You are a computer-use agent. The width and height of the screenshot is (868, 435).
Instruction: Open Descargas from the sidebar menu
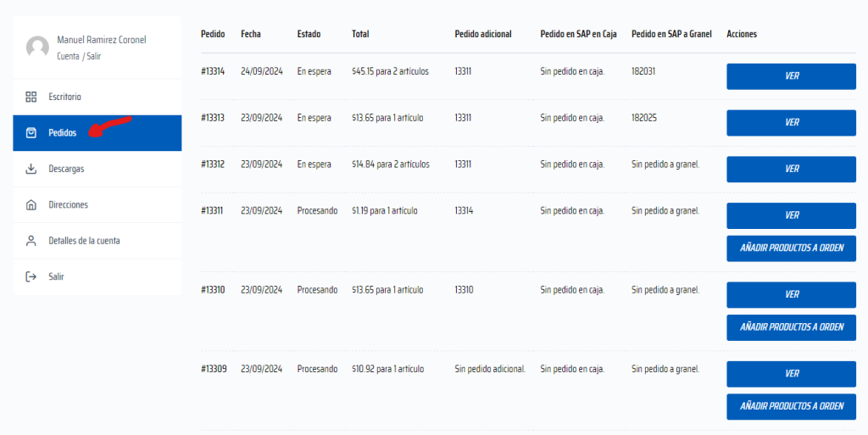click(66, 169)
